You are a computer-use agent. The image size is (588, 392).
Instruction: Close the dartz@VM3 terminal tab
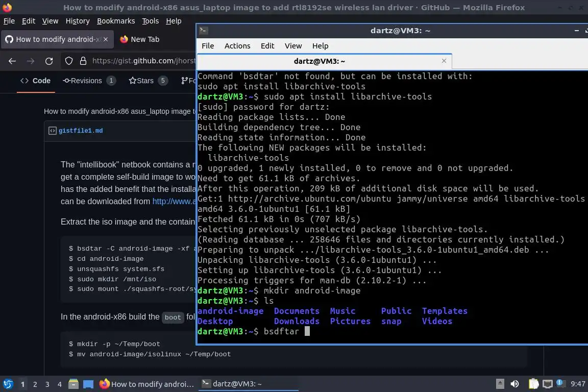pyautogui.click(x=444, y=61)
